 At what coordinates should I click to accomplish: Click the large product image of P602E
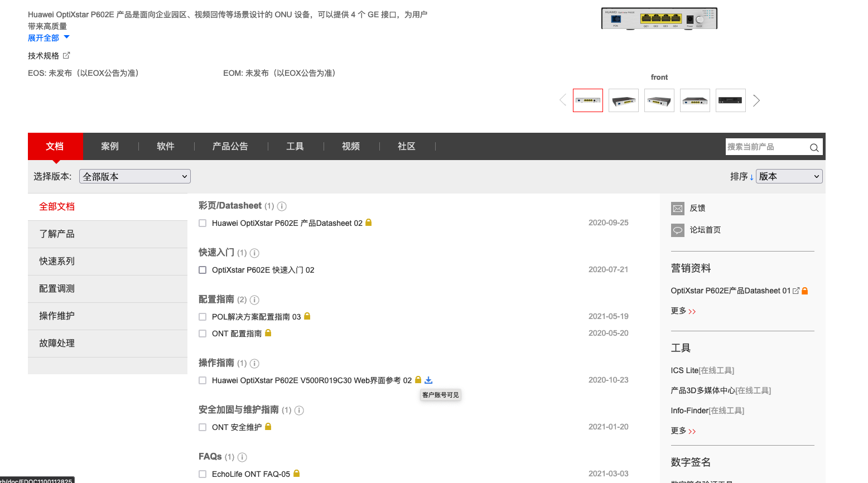point(659,18)
